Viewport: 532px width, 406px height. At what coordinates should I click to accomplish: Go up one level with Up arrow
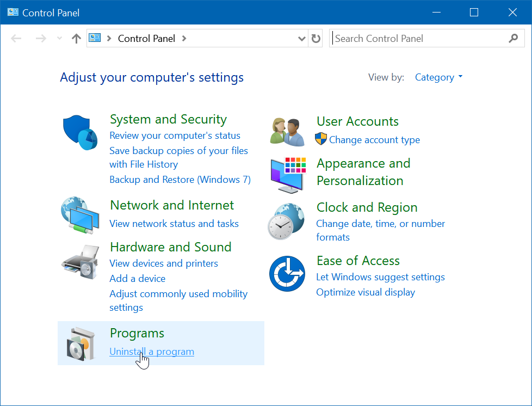click(x=76, y=38)
